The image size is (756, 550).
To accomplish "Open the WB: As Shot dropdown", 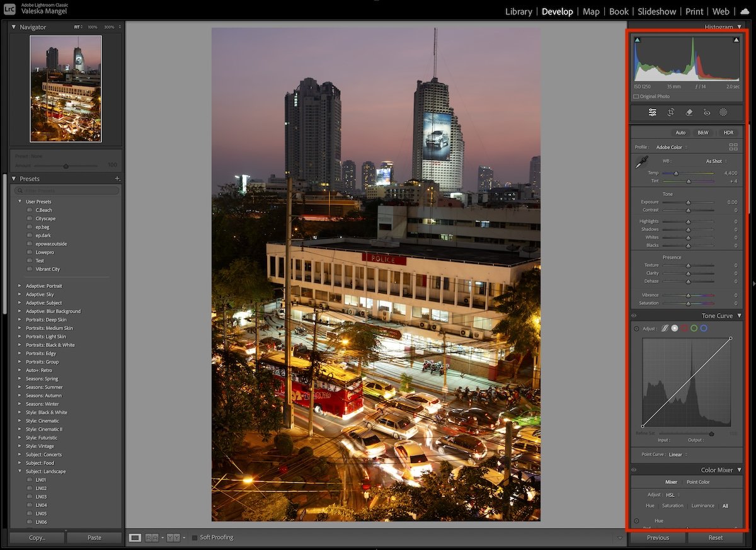I will [x=714, y=161].
